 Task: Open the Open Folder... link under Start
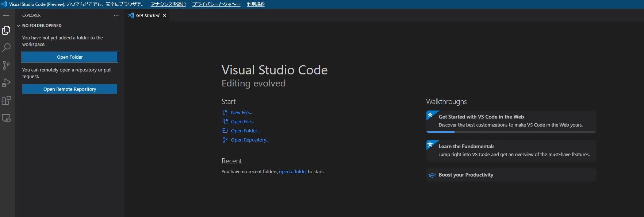[245, 131]
